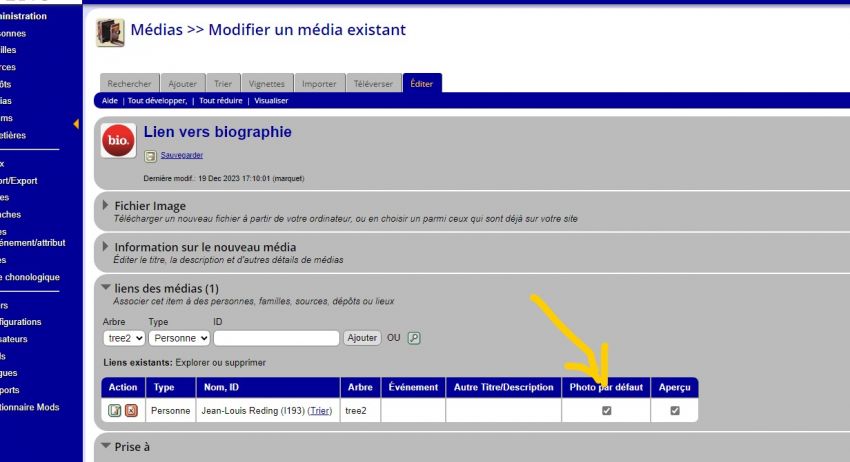
Task: Toggle the Aperçu checkbox
Action: [675, 411]
